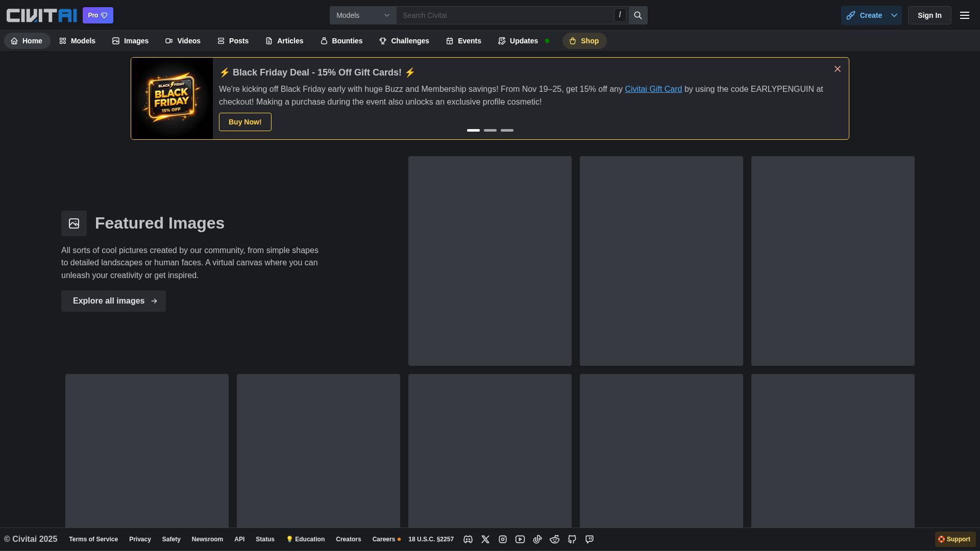
Task: Expand the Models search category dropdown
Action: tap(363, 15)
